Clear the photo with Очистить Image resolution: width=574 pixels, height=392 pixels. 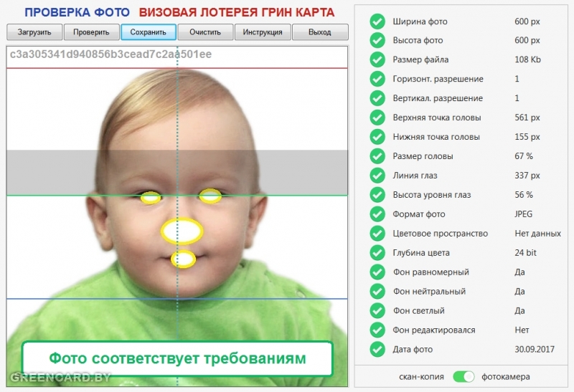tap(205, 32)
